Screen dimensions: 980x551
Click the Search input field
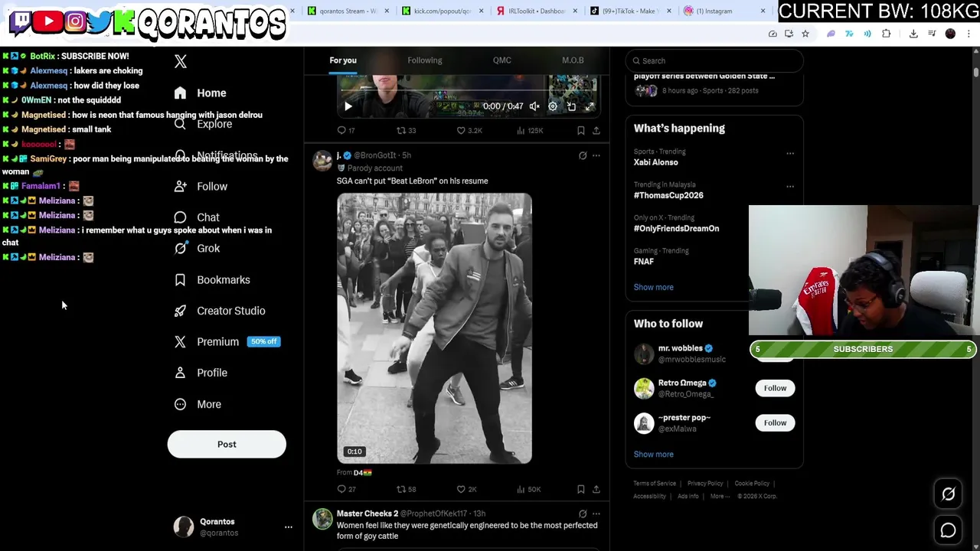(x=714, y=60)
